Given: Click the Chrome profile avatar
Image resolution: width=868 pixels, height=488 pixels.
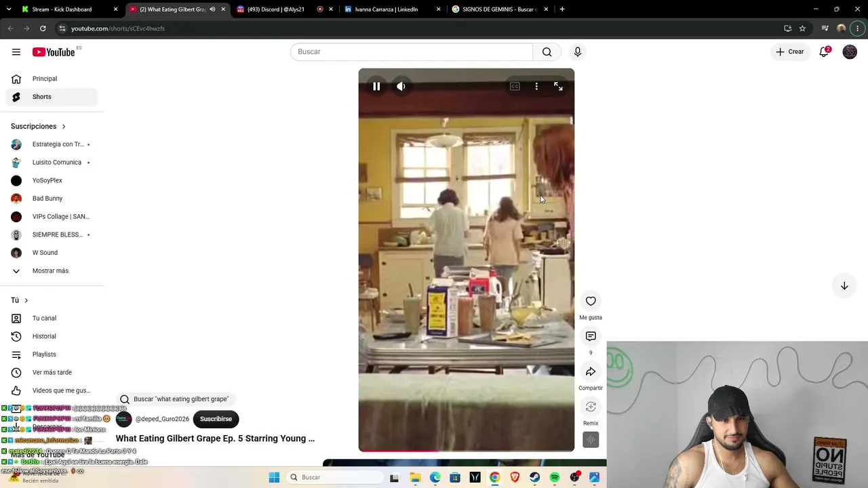Looking at the screenshot, I should pyautogui.click(x=842, y=28).
